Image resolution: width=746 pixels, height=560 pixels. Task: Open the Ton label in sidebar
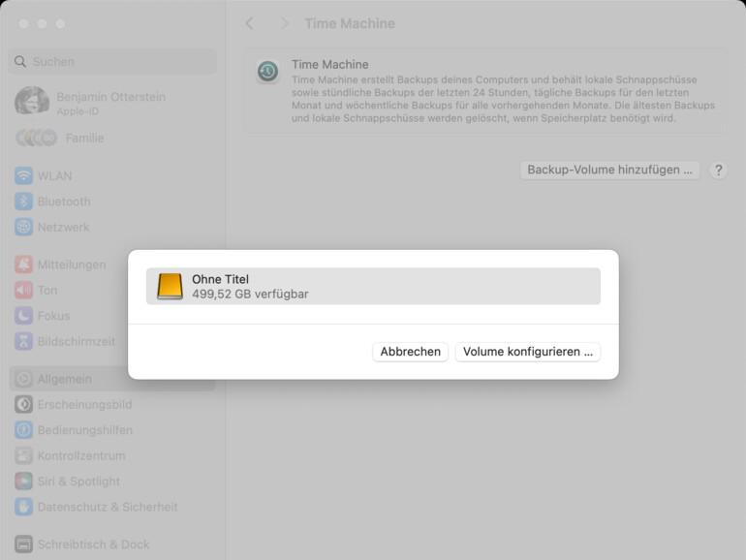coord(47,291)
